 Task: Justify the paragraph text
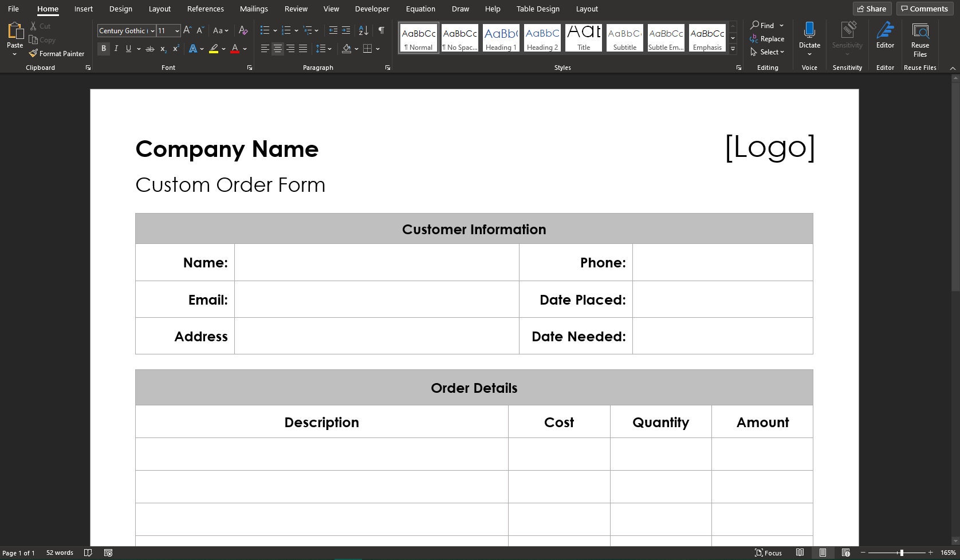(303, 49)
